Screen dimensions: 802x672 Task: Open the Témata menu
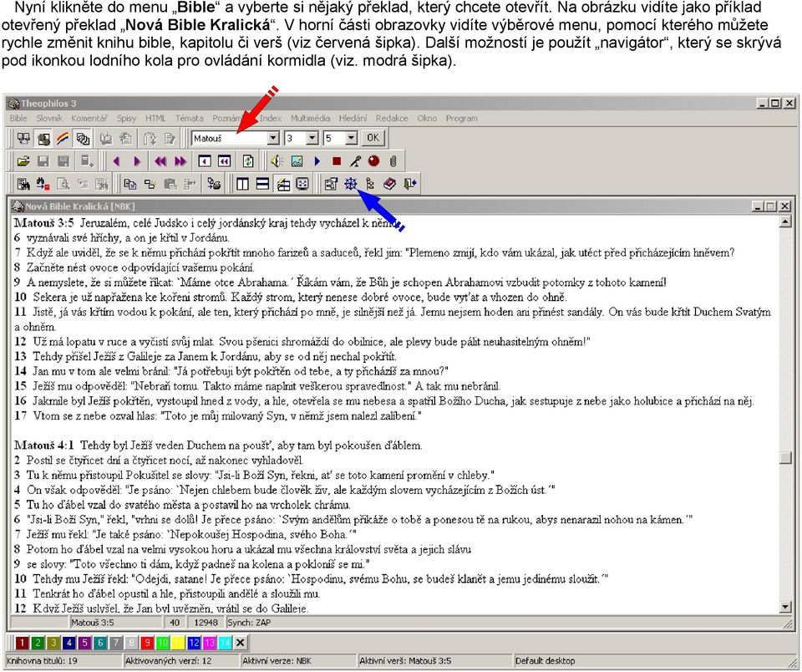pyautogui.click(x=190, y=118)
